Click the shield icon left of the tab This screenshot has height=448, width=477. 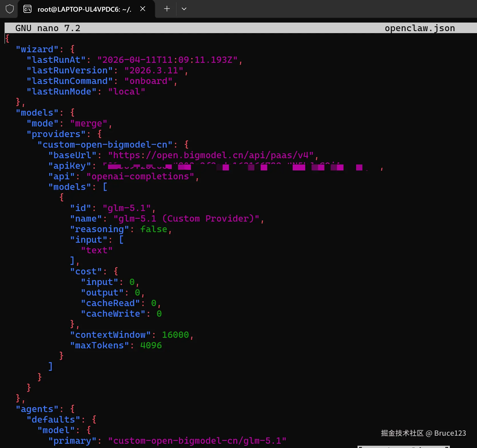[10, 9]
